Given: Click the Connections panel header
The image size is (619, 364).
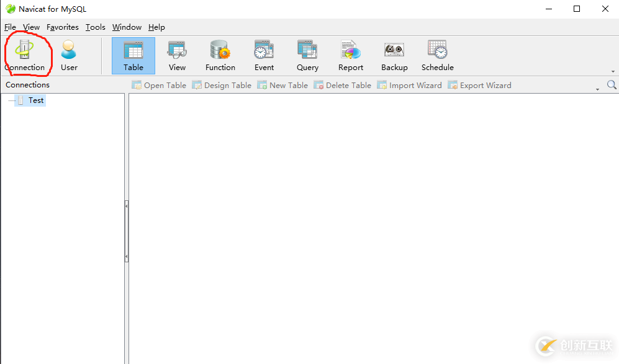Looking at the screenshot, I should (28, 85).
